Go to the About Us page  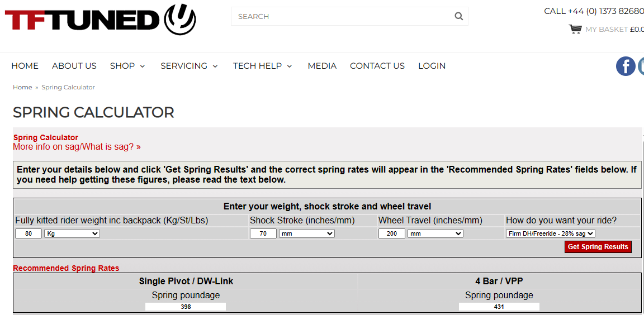pyautogui.click(x=74, y=66)
